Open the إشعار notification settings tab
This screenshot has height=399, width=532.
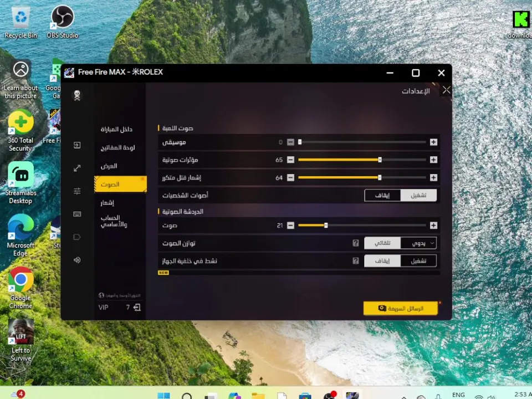pos(107,203)
